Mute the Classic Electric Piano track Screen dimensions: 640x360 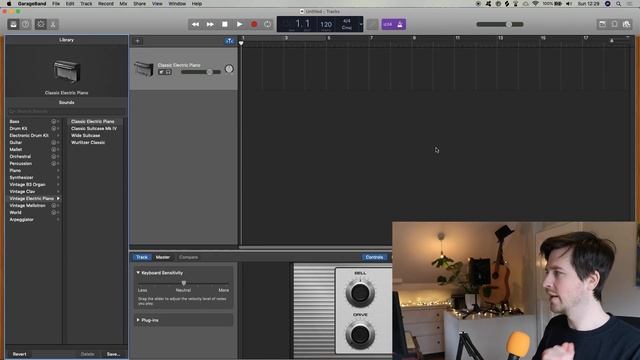click(162, 72)
